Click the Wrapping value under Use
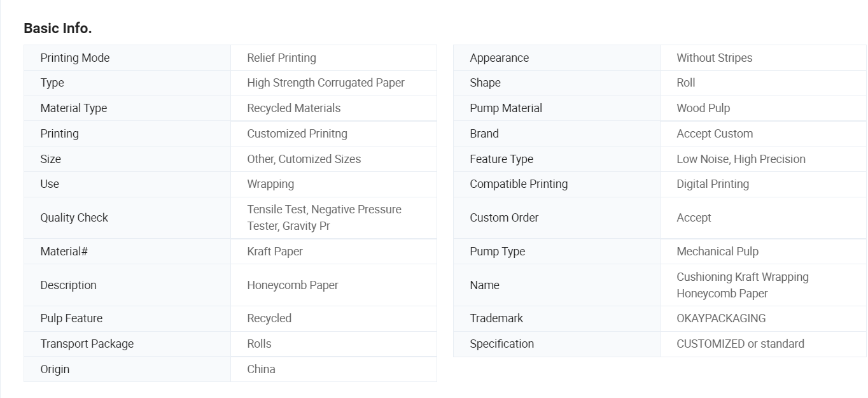 pyautogui.click(x=270, y=184)
